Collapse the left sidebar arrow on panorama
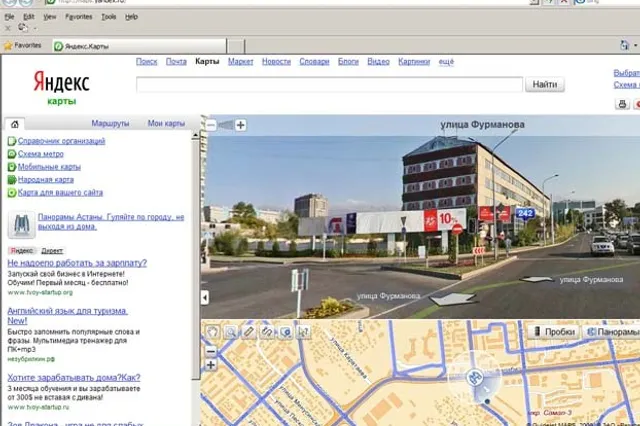640x426 pixels. tap(205, 297)
